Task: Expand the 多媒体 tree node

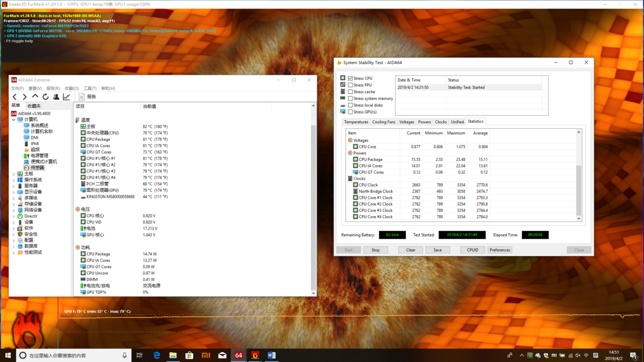Action: coord(14,198)
